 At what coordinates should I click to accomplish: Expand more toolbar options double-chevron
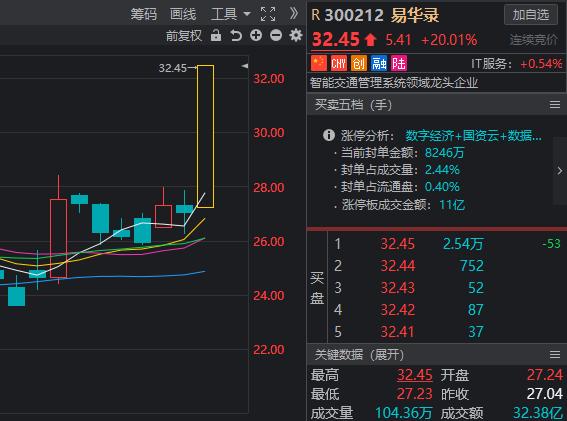tap(294, 13)
